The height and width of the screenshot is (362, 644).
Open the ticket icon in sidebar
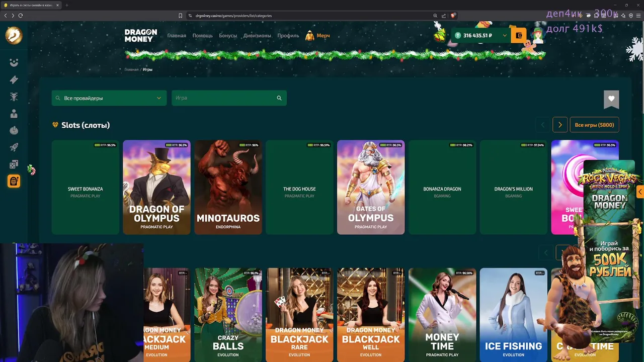(x=14, y=79)
